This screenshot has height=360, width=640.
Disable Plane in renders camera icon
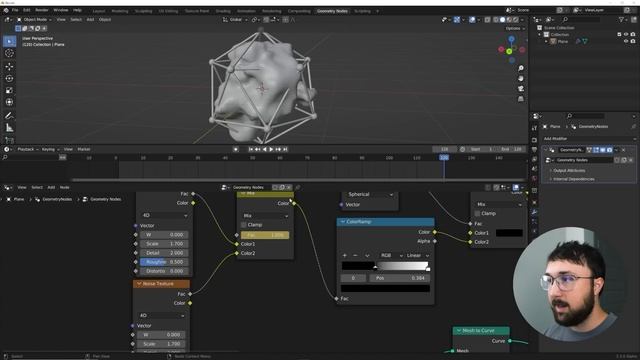pos(633,41)
